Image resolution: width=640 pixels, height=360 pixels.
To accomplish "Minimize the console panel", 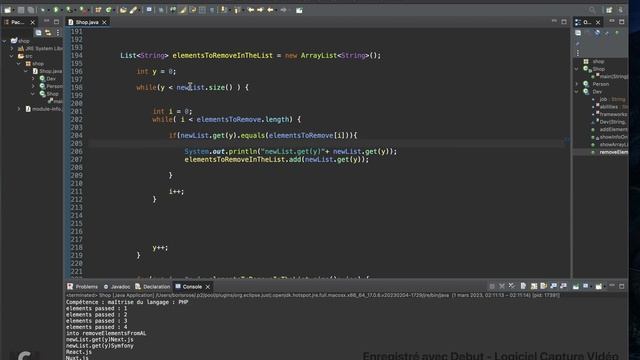I will click(x=612, y=286).
